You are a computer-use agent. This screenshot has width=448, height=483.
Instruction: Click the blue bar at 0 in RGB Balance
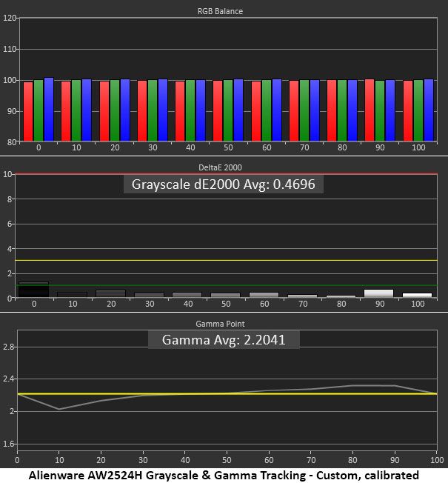point(49,110)
